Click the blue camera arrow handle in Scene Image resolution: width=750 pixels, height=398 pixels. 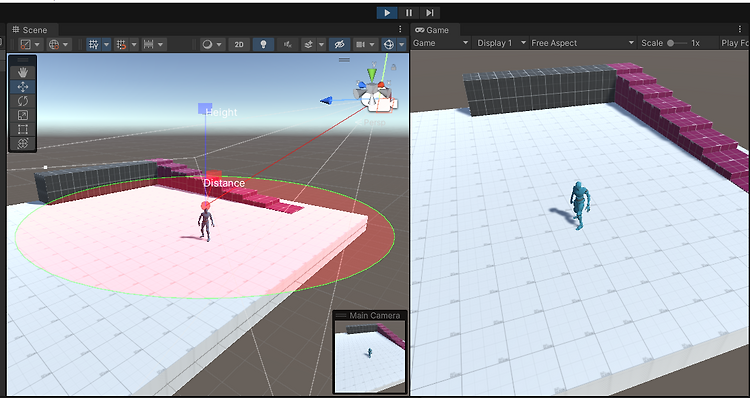pos(326,100)
